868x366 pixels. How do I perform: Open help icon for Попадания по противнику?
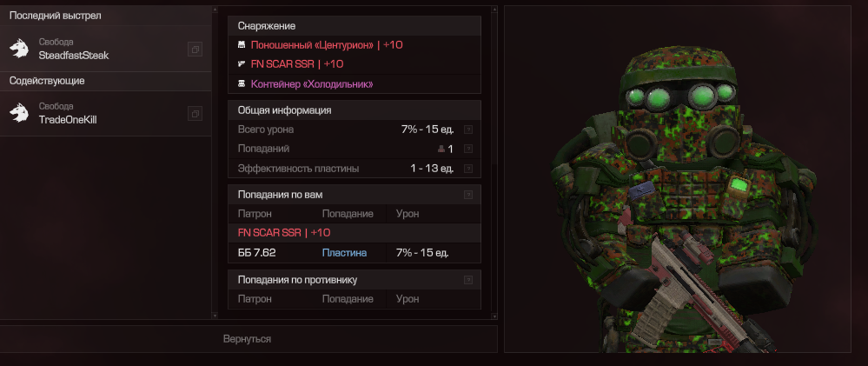tap(468, 280)
